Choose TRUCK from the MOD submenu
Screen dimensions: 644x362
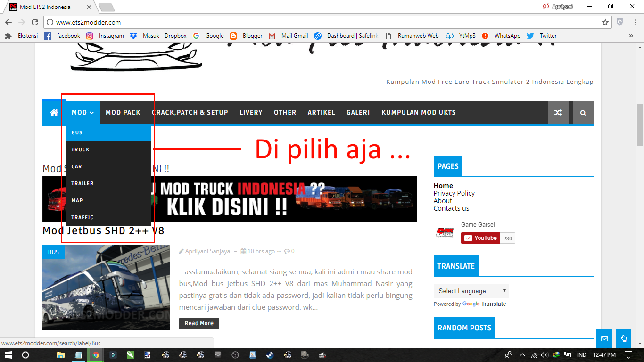[108, 149]
